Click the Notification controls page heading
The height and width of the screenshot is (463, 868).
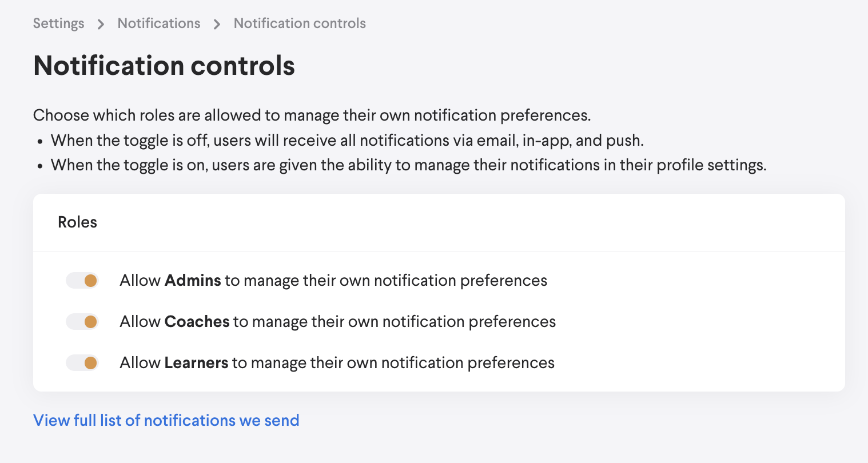164,66
